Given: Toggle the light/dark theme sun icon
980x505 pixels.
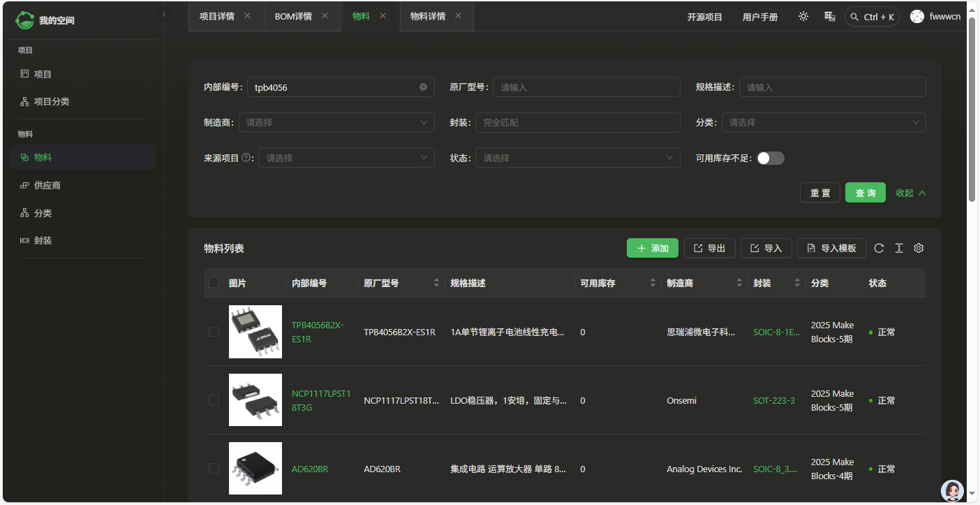Looking at the screenshot, I should click(x=803, y=17).
